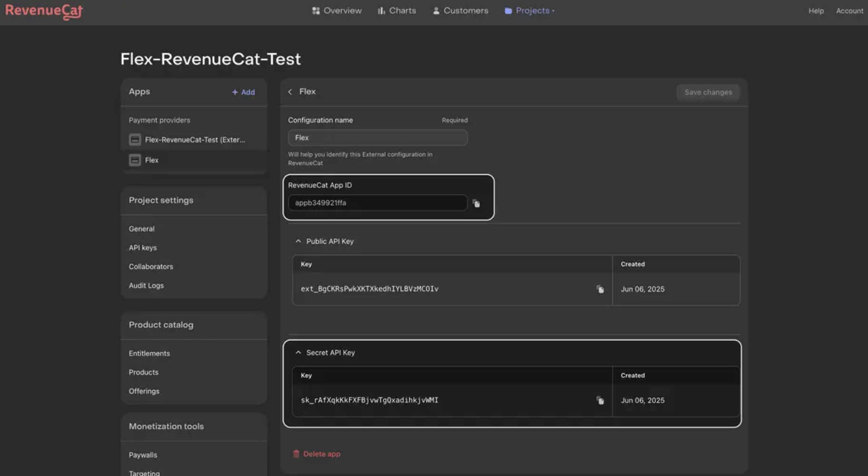Open General project settings

coord(141,228)
